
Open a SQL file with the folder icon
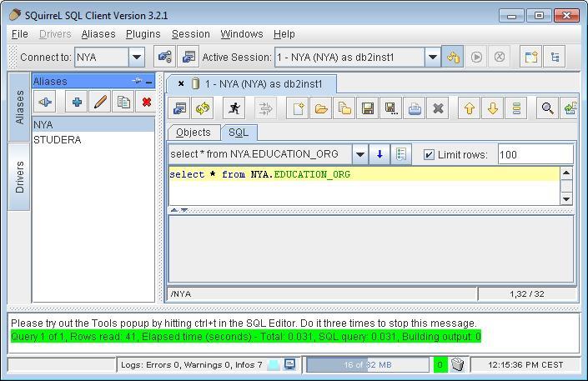click(321, 108)
